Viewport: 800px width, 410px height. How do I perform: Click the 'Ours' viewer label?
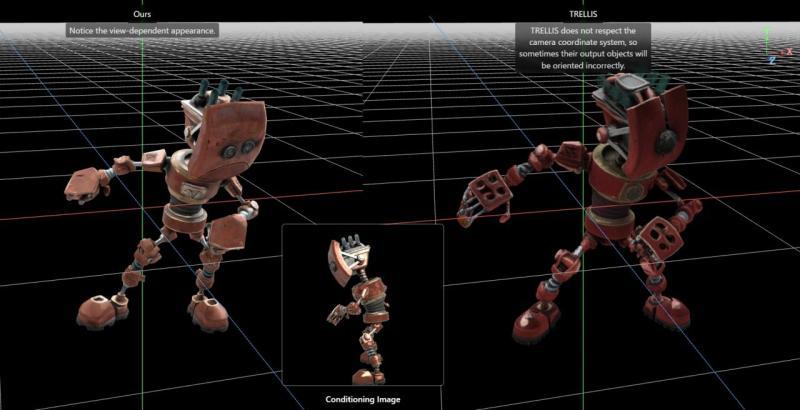point(142,14)
